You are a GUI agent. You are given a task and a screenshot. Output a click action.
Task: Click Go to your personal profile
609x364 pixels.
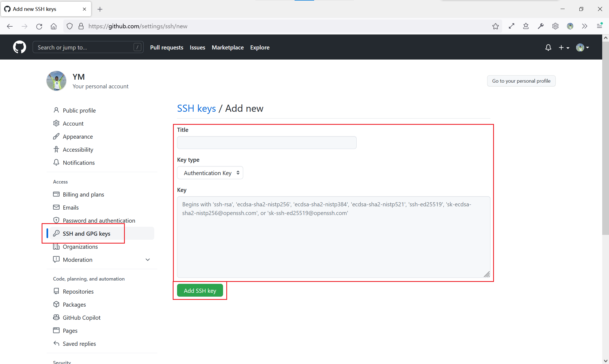[x=521, y=81]
